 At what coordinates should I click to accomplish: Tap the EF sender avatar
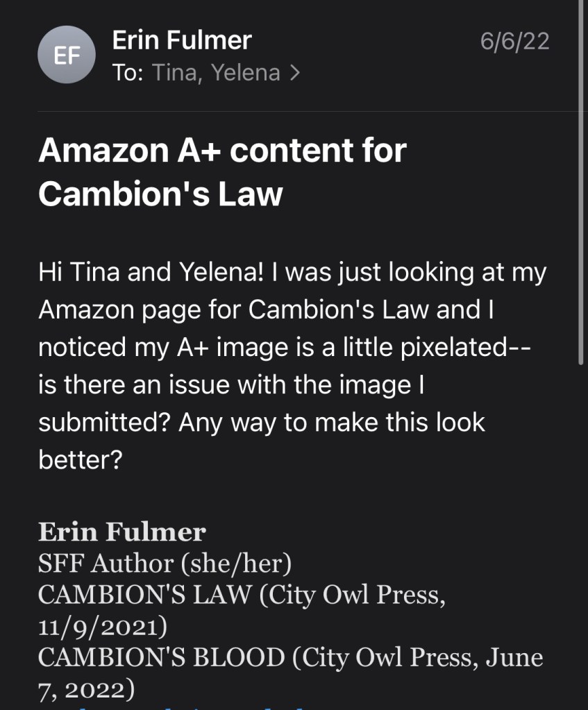(x=67, y=55)
